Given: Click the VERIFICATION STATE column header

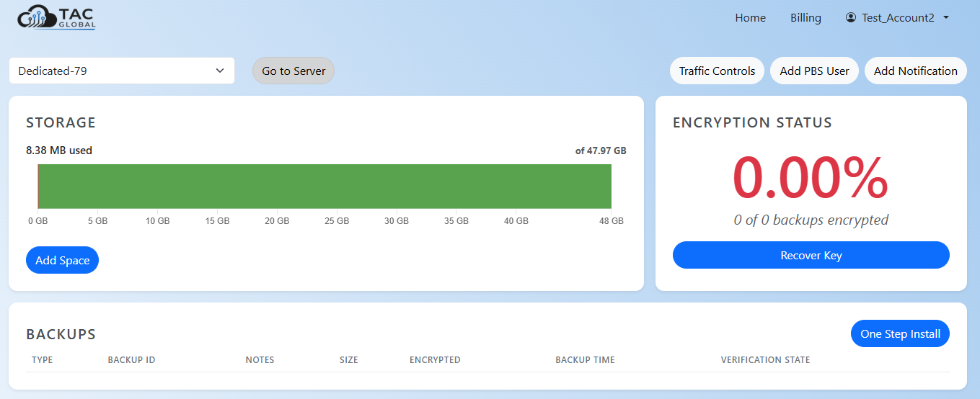Looking at the screenshot, I should pyautogui.click(x=765, y=360).
